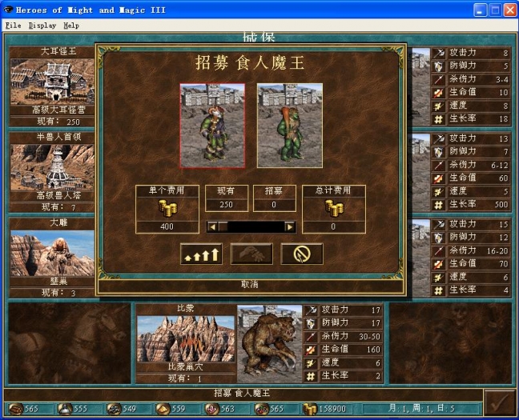The width and height of the screenshot is (519, 420).
Task: Click the mercury resource icon 555
Action: (x=65, y=409)
